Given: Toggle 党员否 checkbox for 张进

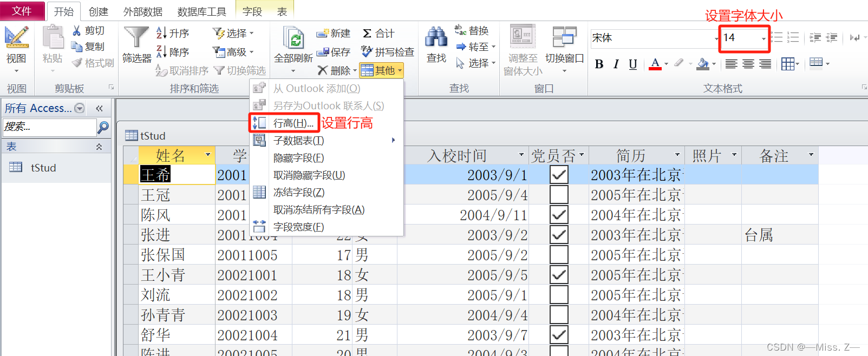Looking at the screenshot, I should pyautogui.click(x=559, y=235).
